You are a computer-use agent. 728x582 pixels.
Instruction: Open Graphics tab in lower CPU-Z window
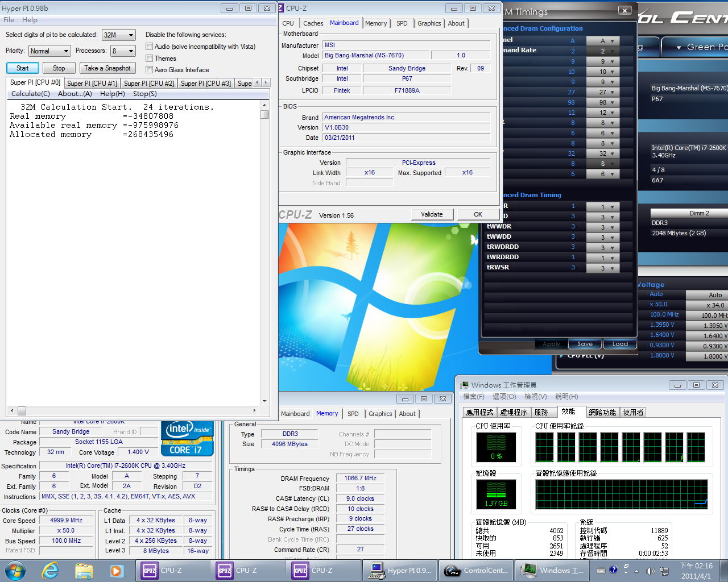click(380, 414)
